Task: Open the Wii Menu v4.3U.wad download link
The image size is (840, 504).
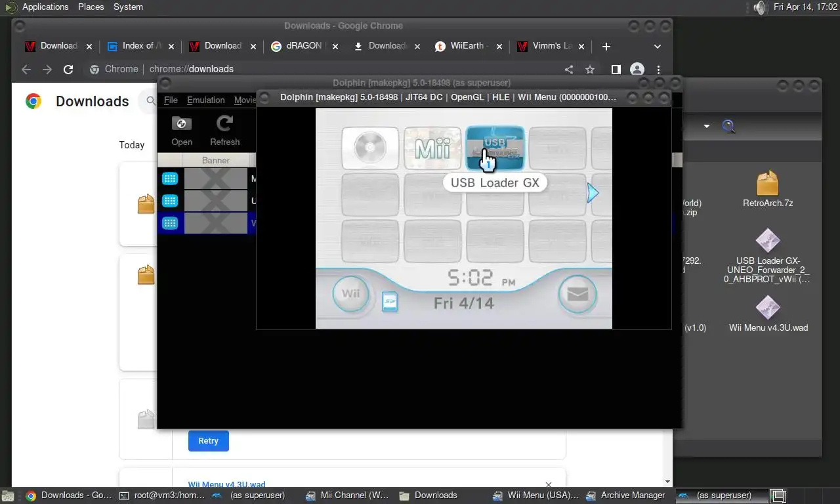Action: [227, 484]
